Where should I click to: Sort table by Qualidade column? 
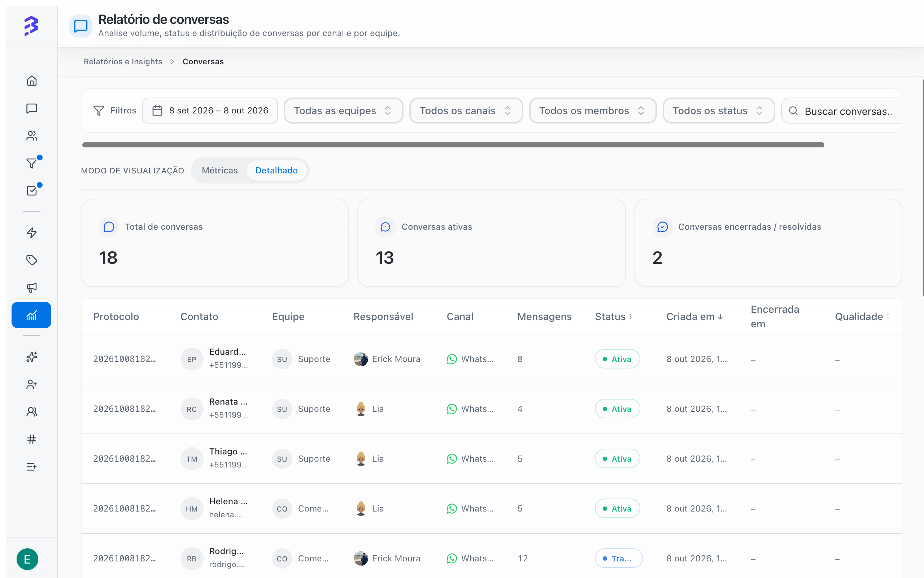tap(862, 316)
